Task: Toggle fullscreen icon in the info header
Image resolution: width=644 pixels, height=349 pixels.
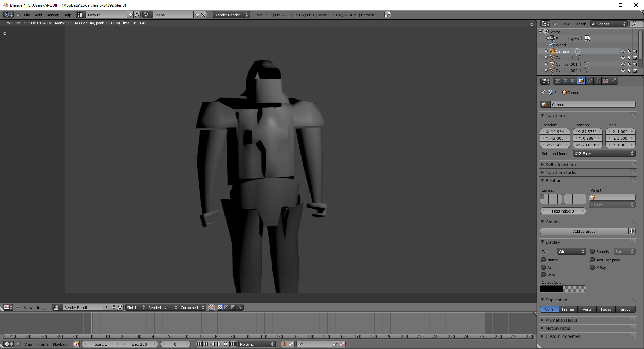Action: (x=388, y=15)
